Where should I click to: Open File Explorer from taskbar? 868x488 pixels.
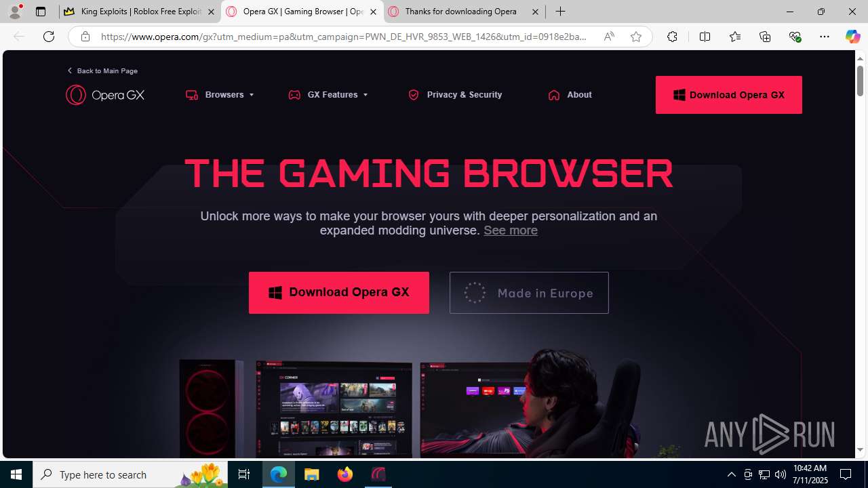(311, 474)
